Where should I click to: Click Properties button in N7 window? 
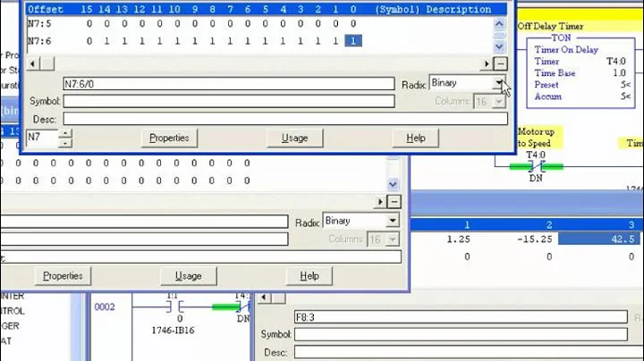pos(169,139)
